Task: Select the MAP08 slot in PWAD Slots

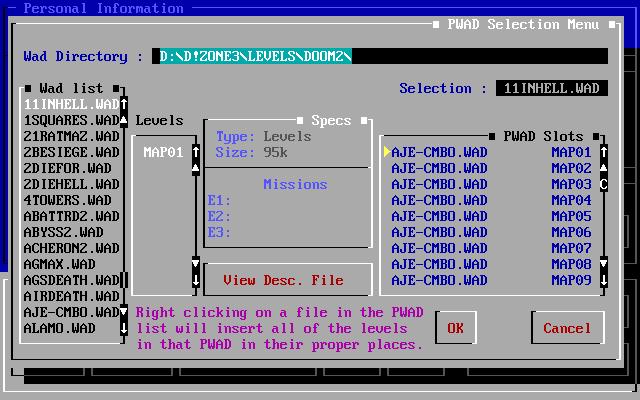Action: click(491, 264)
